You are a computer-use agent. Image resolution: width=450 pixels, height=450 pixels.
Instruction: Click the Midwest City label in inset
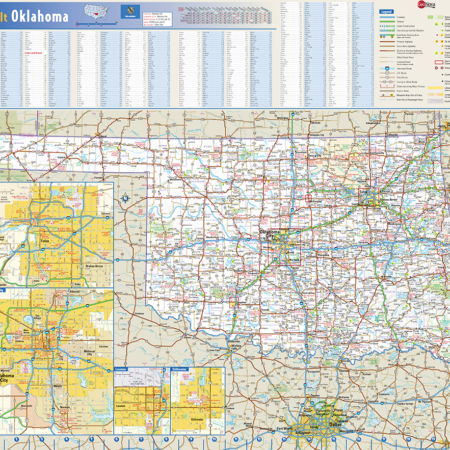(x=89, y=353)
